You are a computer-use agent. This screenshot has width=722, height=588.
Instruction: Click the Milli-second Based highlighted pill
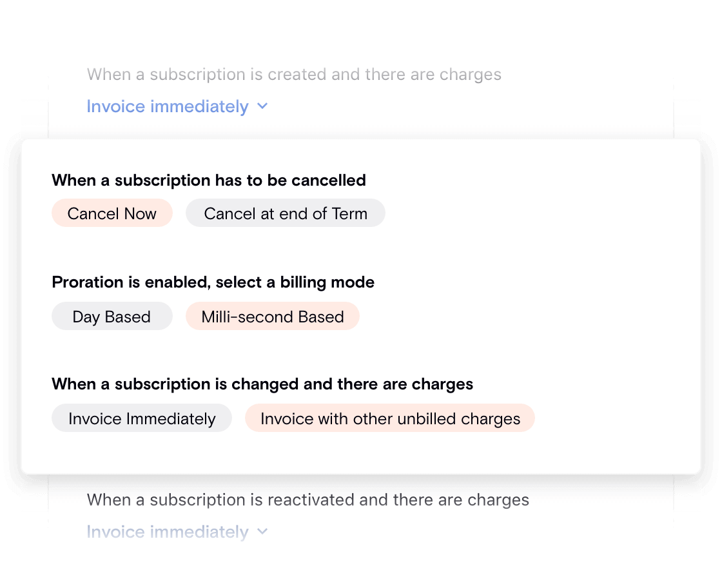pos(272,316)
